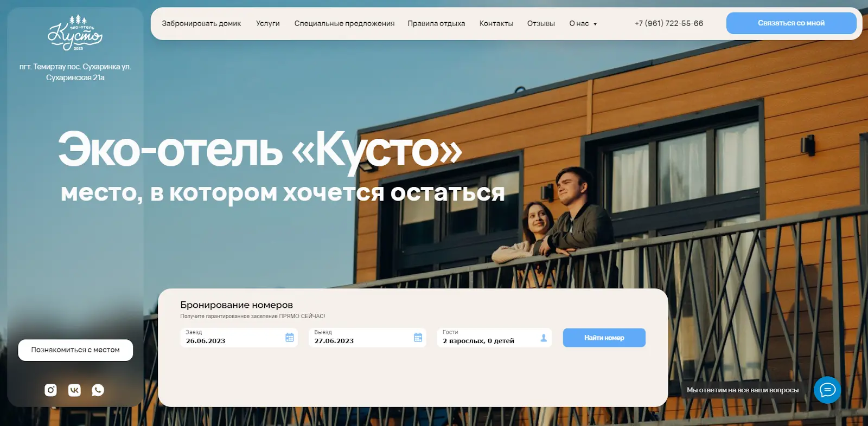The image size is (868, 426).
Task: Click the Связаться со мной button
Action: coord(792,23)
